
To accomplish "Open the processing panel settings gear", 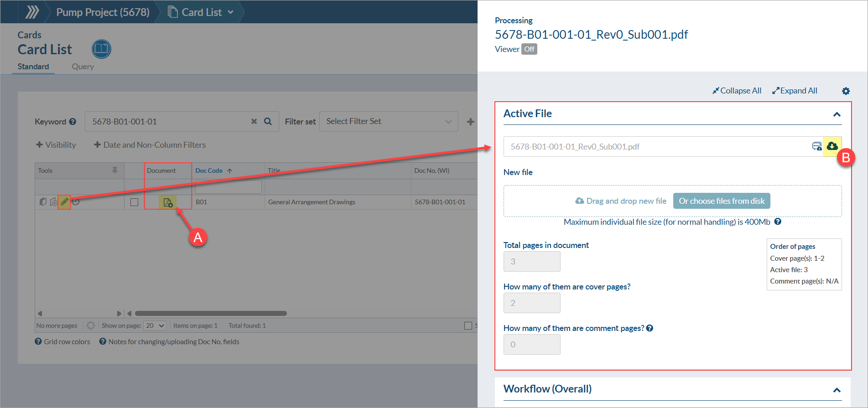I will pyautogui.click(x=846, y=91).
